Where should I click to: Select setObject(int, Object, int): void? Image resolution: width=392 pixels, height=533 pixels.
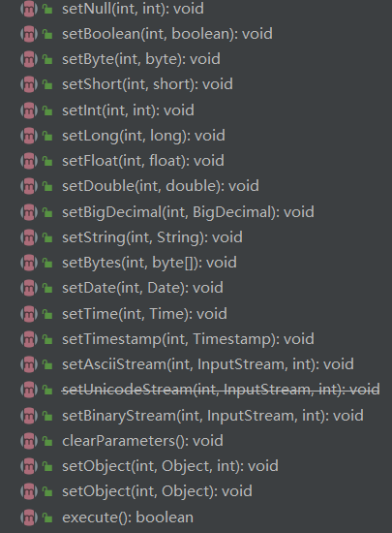point(170,466)
